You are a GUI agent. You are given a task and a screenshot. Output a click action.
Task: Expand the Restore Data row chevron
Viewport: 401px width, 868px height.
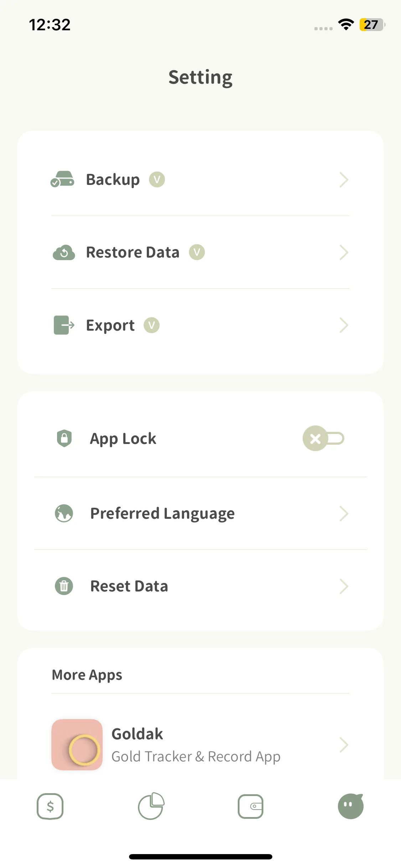pos(344,252)
